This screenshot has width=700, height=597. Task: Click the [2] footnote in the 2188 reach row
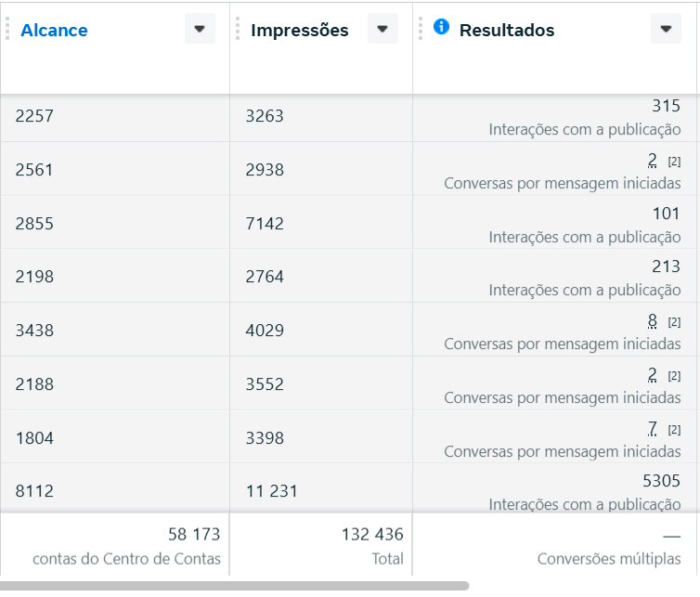(674, 376)
